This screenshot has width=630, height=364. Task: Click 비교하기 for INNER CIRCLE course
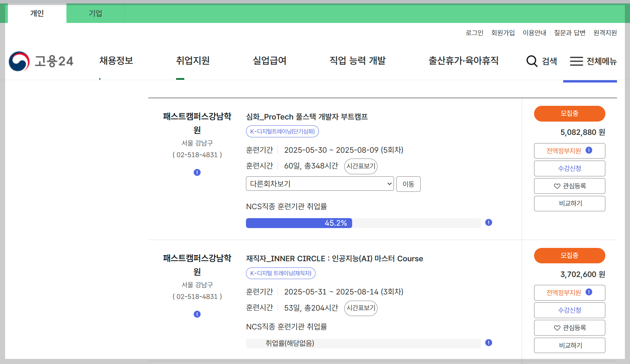tap(569, 345)
